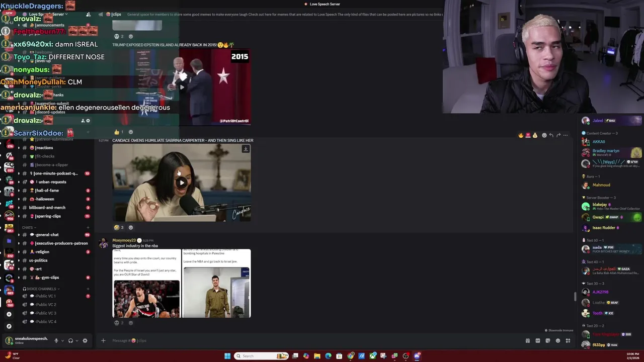
Task: Open Microsoft Edge from taskbar
Action: (328, 356)
